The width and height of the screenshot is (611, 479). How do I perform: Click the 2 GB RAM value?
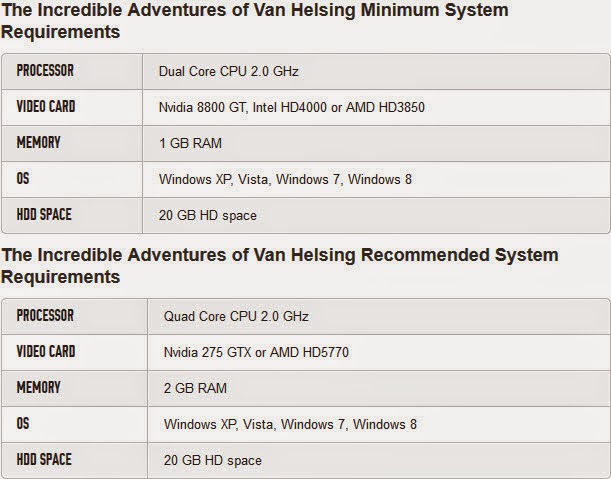click(195, 388)
